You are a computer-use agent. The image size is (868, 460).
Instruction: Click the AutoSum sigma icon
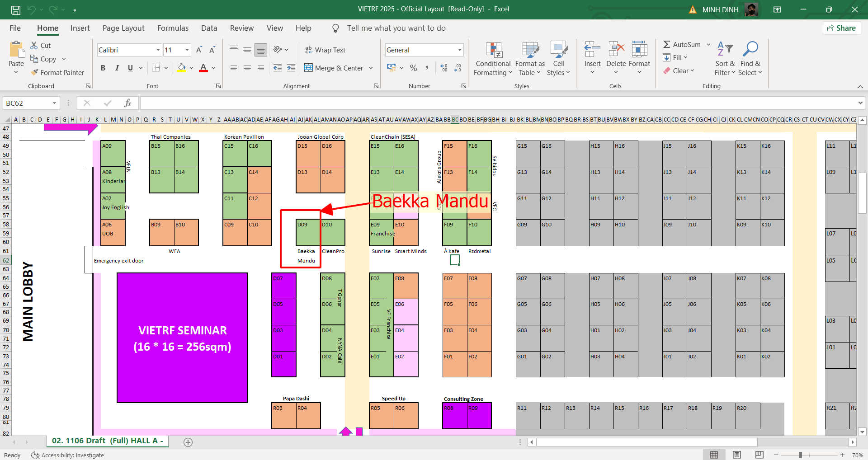click(x=666, y=44)
